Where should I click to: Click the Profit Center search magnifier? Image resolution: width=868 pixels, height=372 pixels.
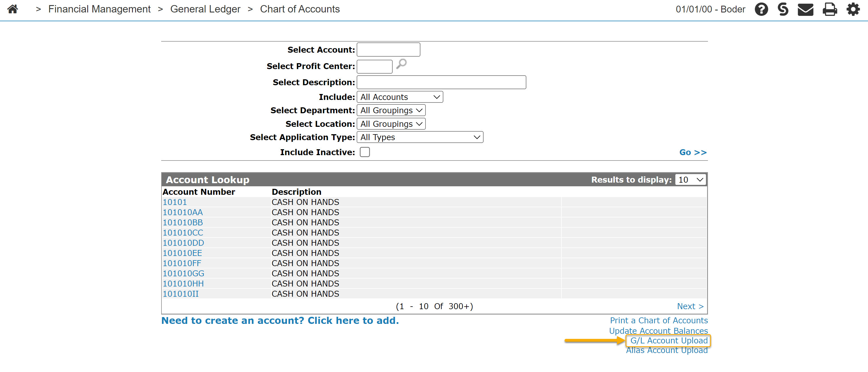coord(401,64)
